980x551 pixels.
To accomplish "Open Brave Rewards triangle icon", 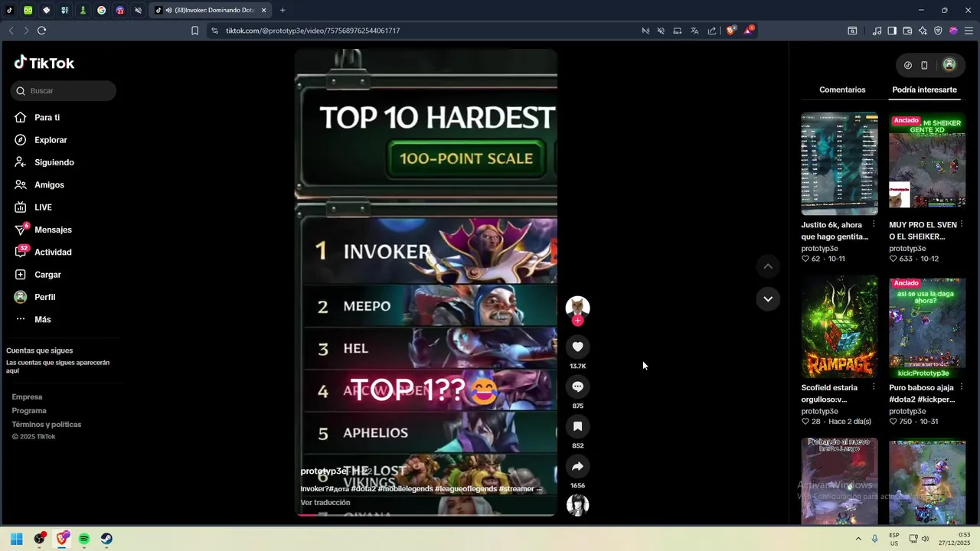I will pos(750,31).
